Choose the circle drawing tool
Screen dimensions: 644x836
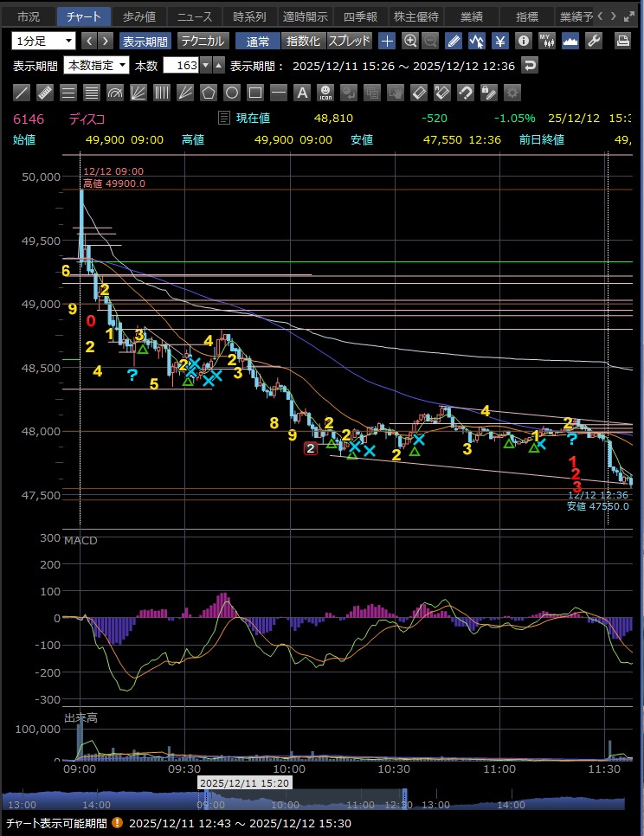click(232, 93)
